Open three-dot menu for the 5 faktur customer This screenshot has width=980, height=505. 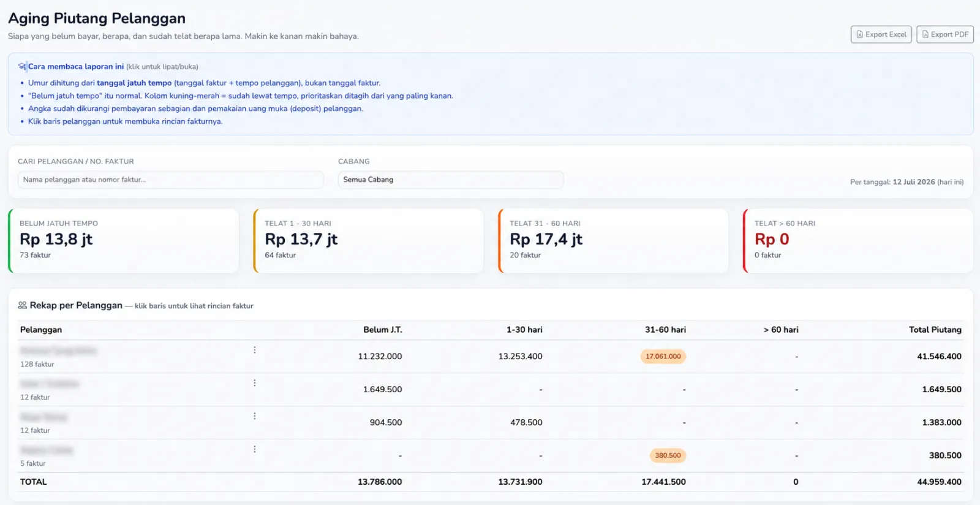[x=254, y=449]
